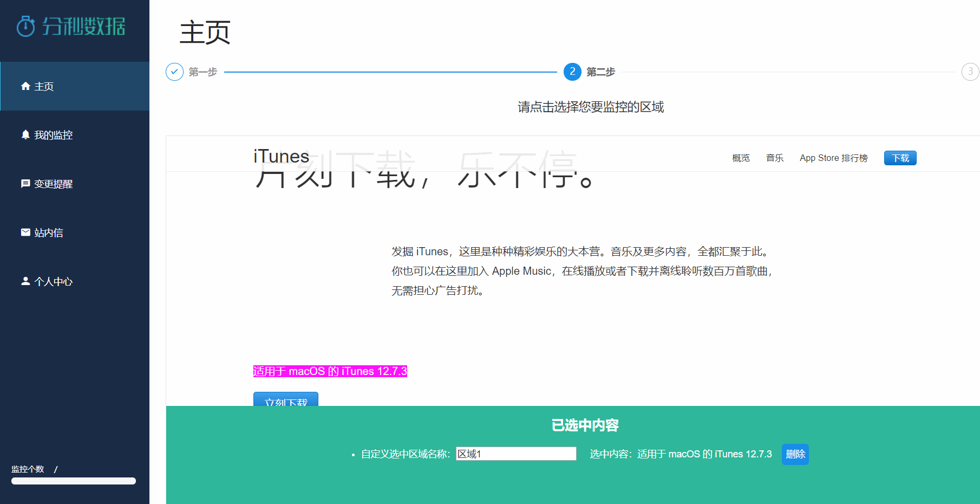Click the 已选中内容 panel heading
The image size is (980, 504).
(585, 425)
